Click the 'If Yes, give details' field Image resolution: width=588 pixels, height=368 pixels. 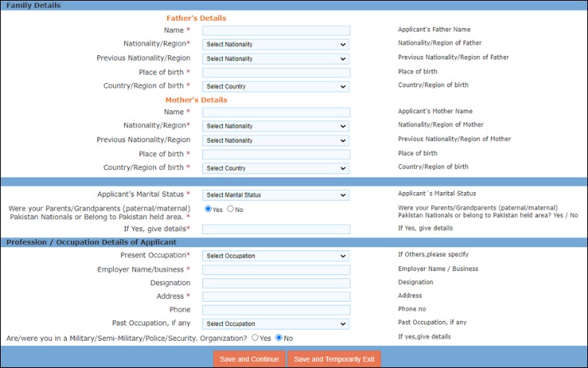(x=276, y=229)
